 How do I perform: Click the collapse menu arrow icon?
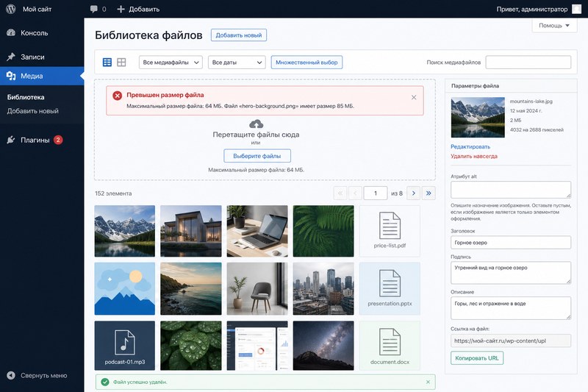click(11, 375)
